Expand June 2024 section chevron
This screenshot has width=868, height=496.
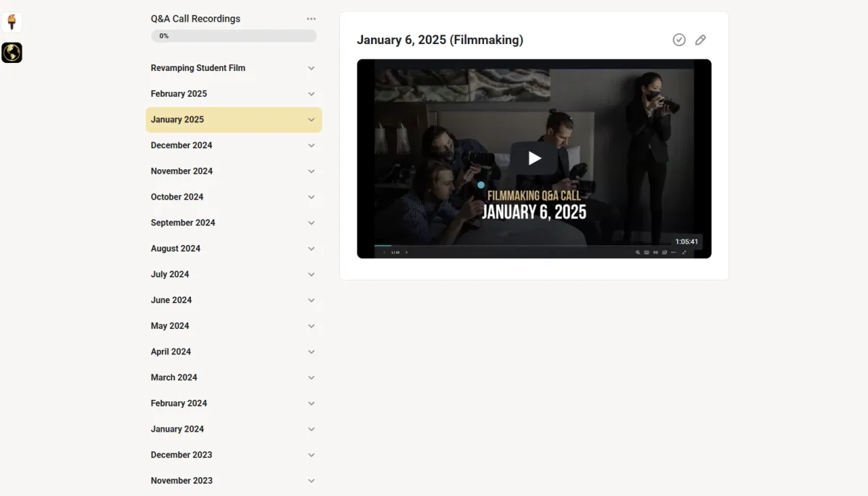point(311,300)
